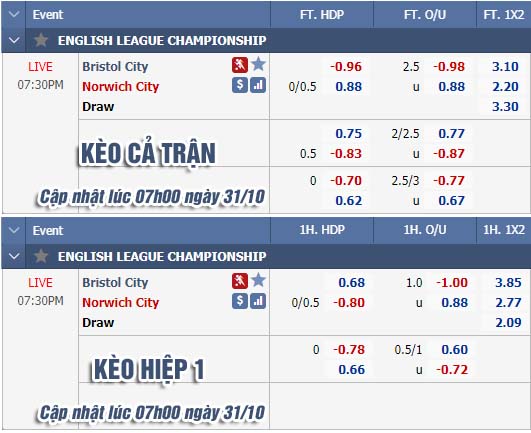The height and width of the screenshot is (433, 531).
Task: Click Bristol City full-time 1X2 odds 3.10
Action: pos(505,66)
